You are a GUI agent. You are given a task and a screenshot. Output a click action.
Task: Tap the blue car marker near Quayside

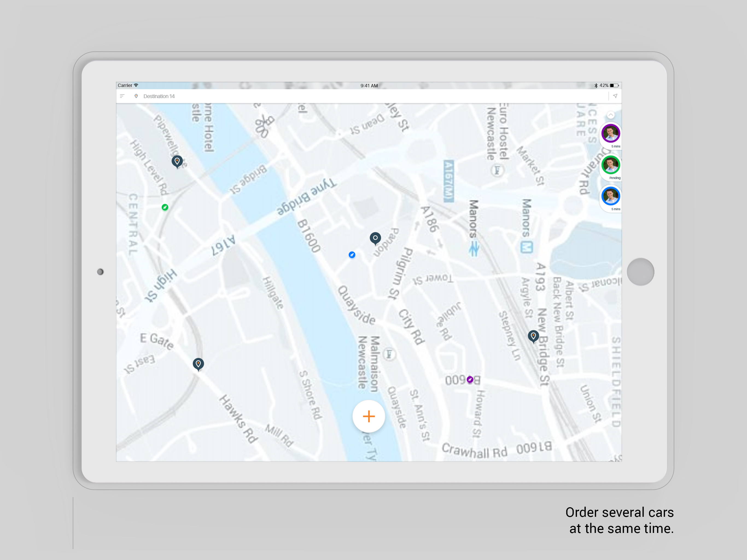click(352, 255)
